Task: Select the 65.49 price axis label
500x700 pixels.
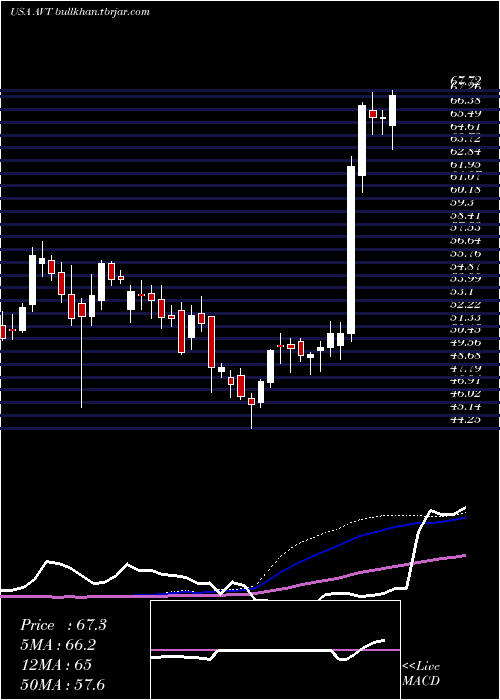Action: click(465, 114)
